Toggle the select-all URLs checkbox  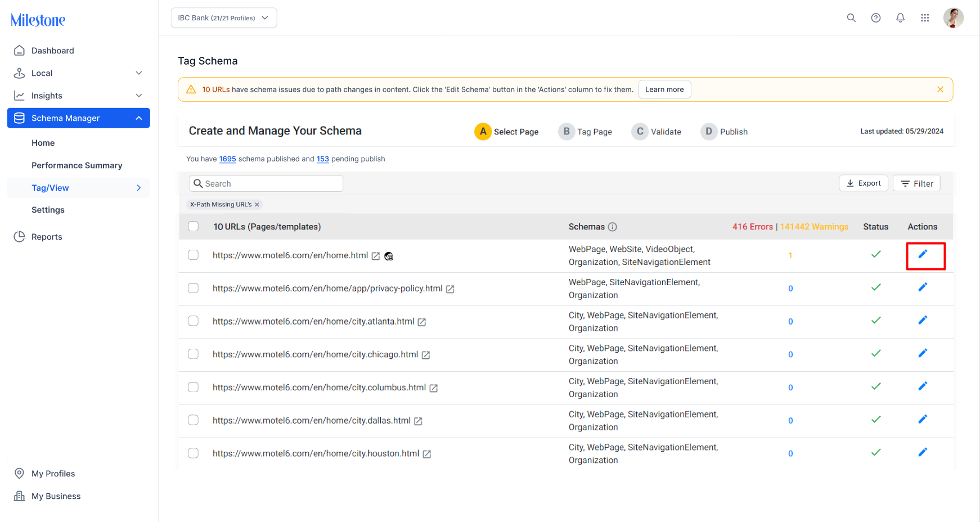tap(194, 226)
